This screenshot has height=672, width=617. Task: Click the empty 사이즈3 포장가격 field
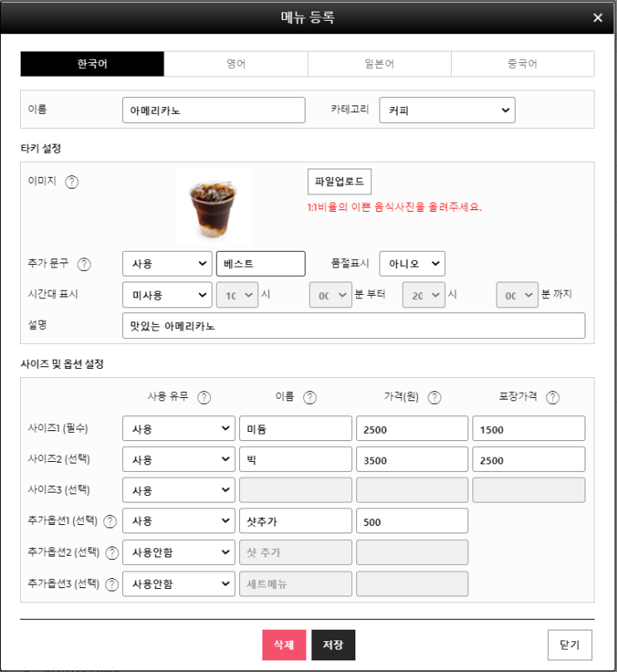pos(529,490)
